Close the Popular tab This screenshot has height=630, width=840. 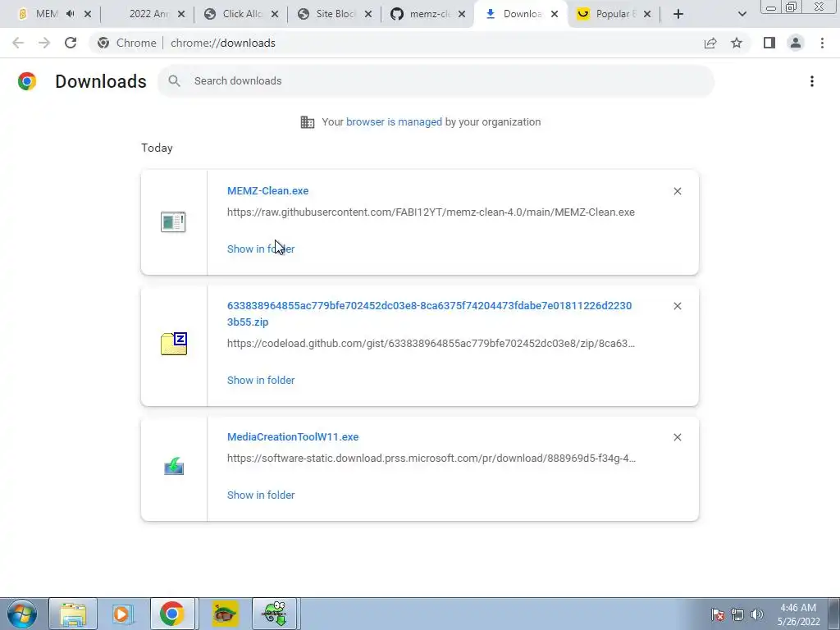pos(647,14)
